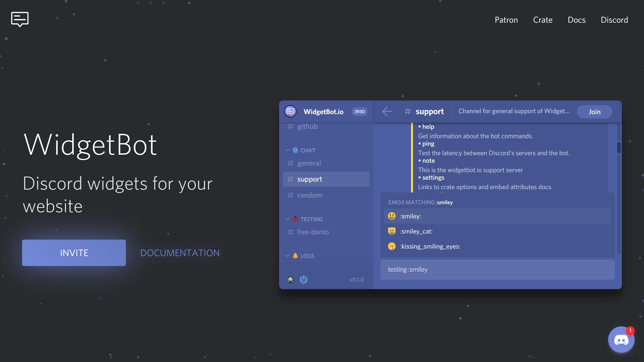Click the blue V hexagon icon
644x362 pixels.
click(304, 279)
